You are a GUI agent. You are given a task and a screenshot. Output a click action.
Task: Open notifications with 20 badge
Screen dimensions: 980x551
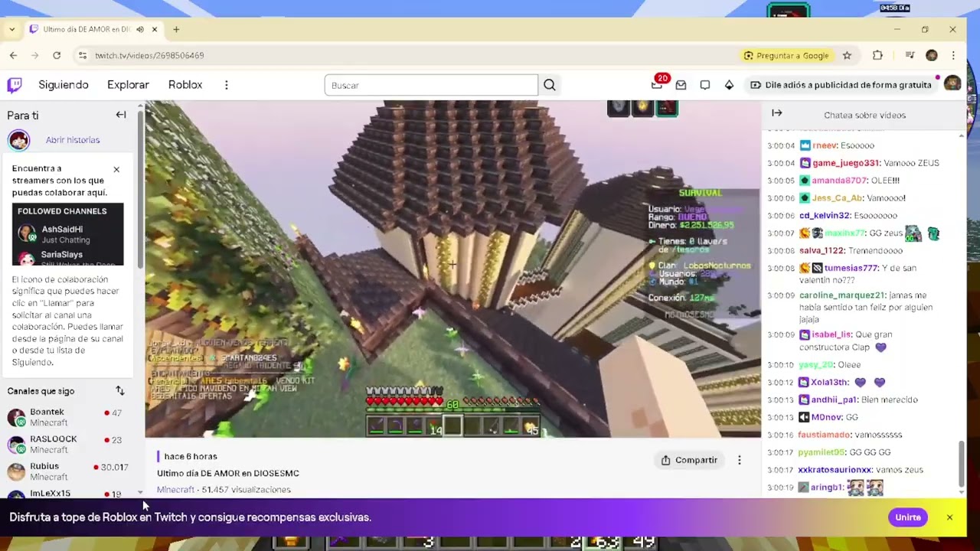tap(658, 83)
